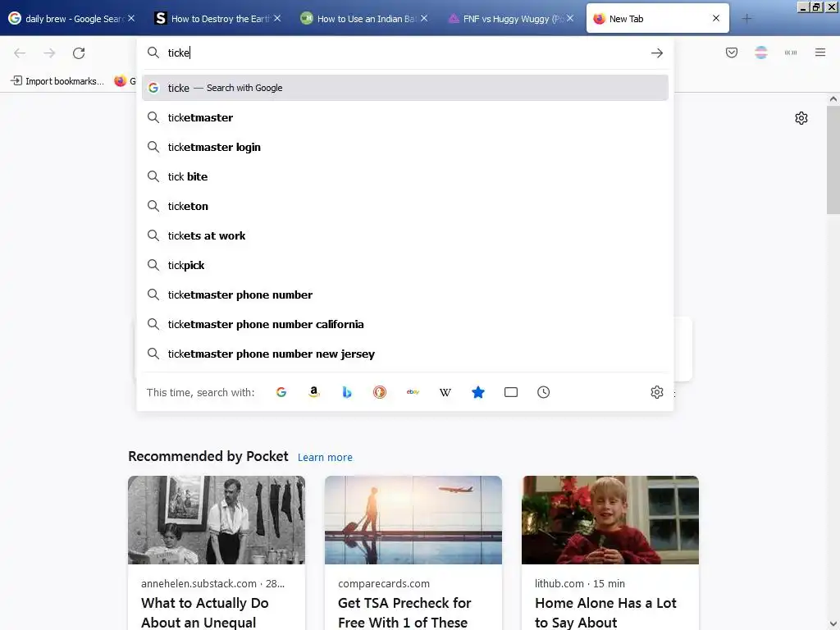The width and height of the screenshot is (840, 630).
Task: Select 'ticketmaster phone number california' suggestion
Action: (405, 324)
